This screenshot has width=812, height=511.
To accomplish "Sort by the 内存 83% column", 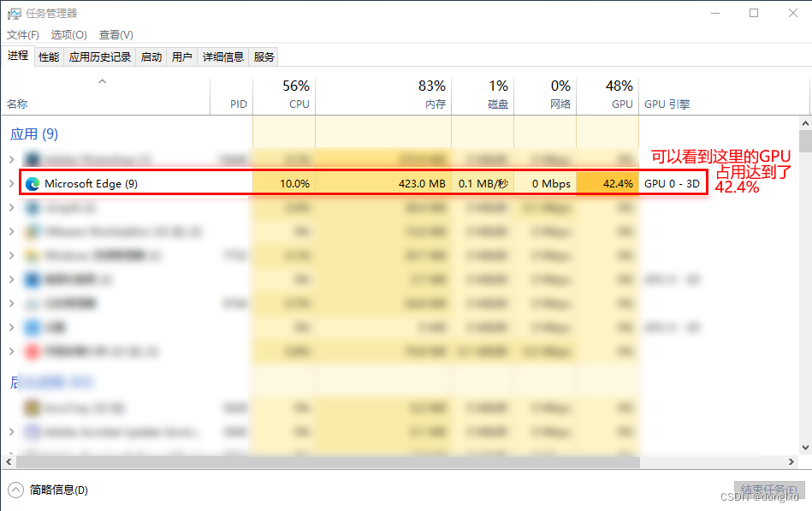I will click(x=383, y=96).
